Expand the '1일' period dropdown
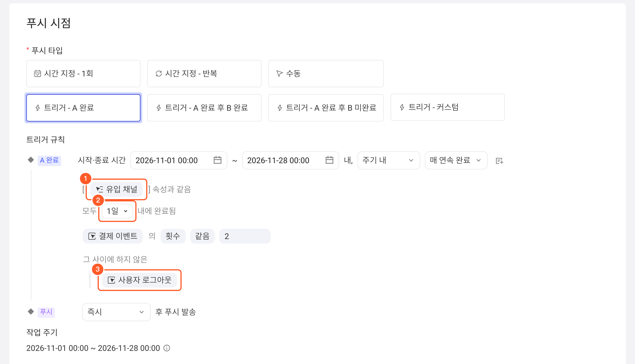This screenshot has height=364, width=635. pyautogui.click(x=117, y=211)
